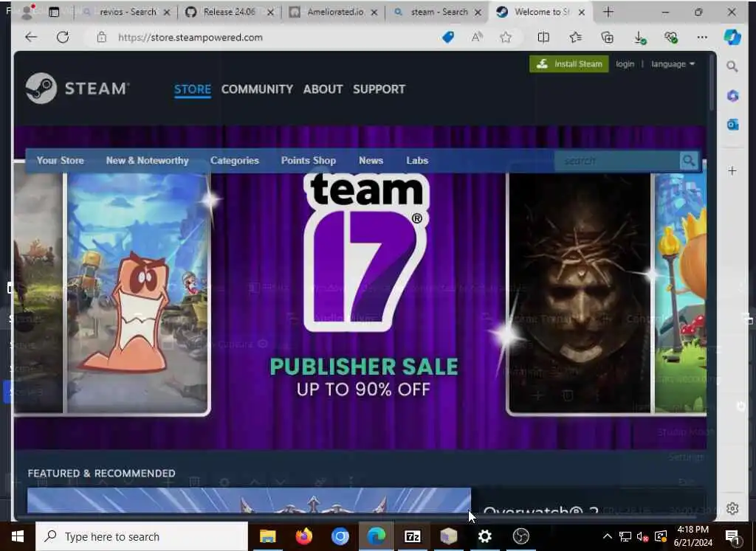This screenshot has width=756, height=551.
Task: Open the News link
Action: pos(371,160)
